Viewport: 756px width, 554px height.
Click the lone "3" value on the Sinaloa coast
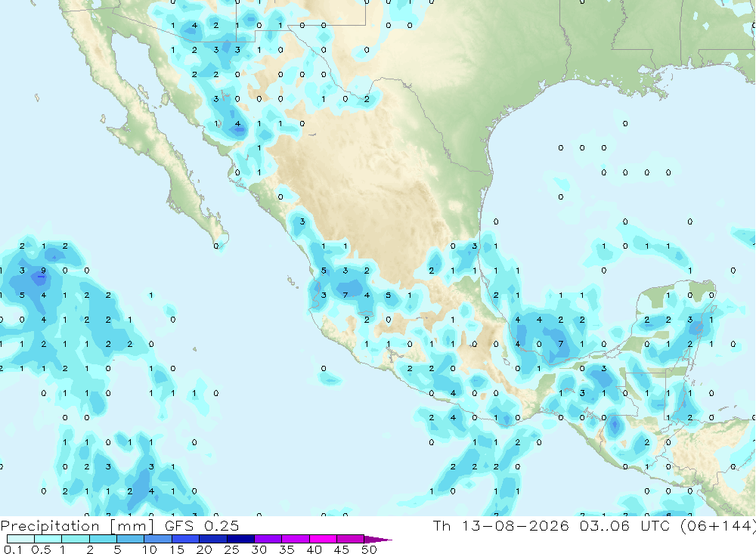coord(302,221)
